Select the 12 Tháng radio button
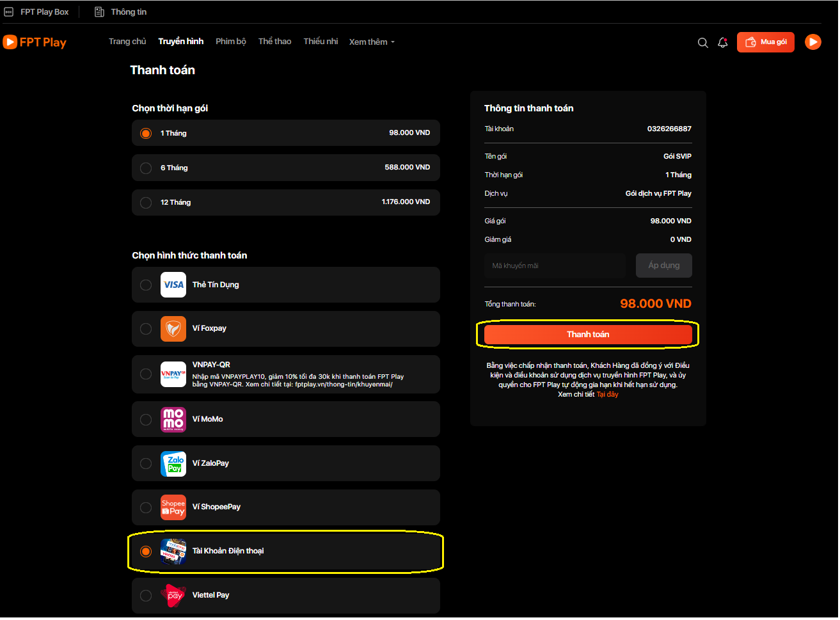 coord(146,203)
